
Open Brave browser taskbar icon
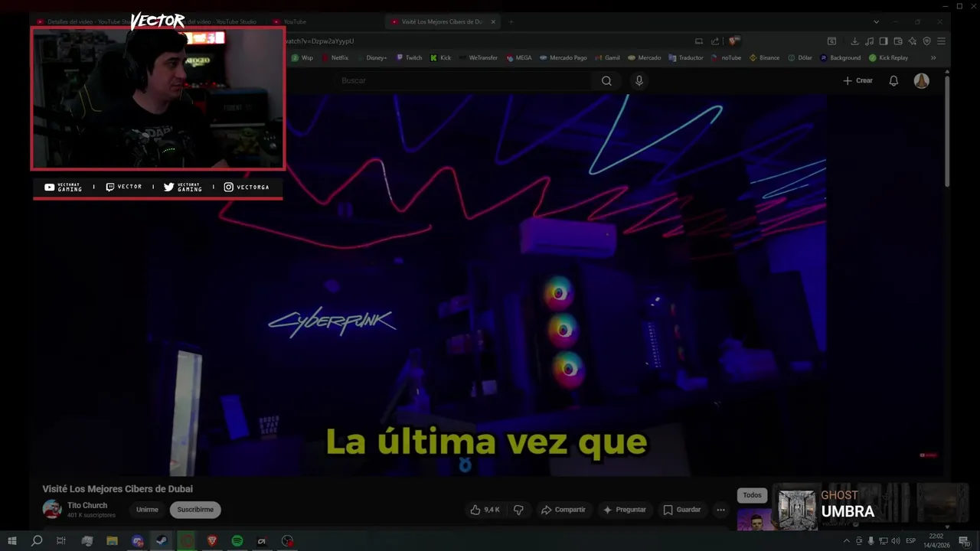(x=212, y=541)
